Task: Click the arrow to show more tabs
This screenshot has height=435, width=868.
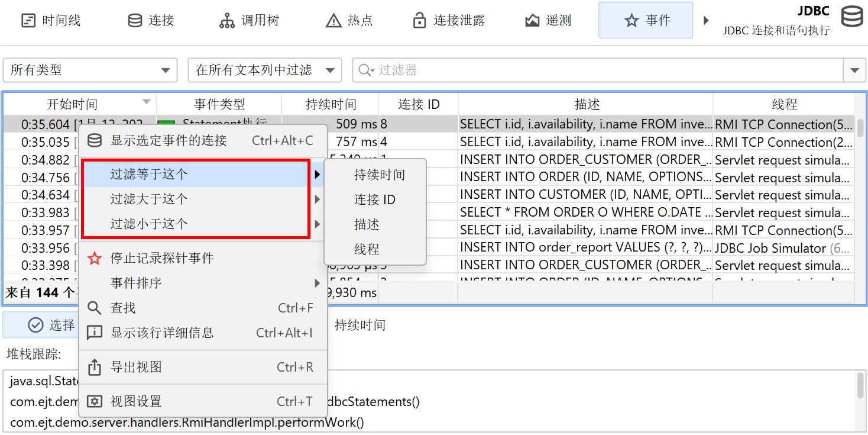Action: coord(705,21)
